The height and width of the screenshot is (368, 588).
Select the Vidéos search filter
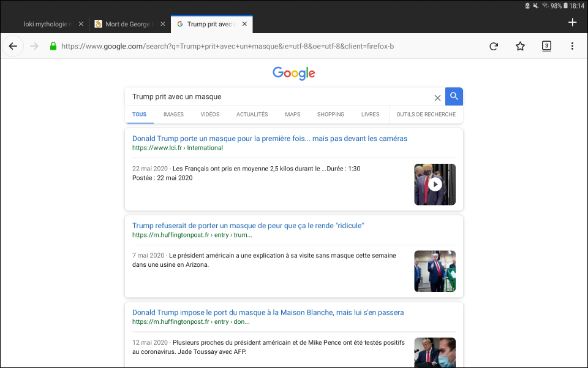point(209,114)
